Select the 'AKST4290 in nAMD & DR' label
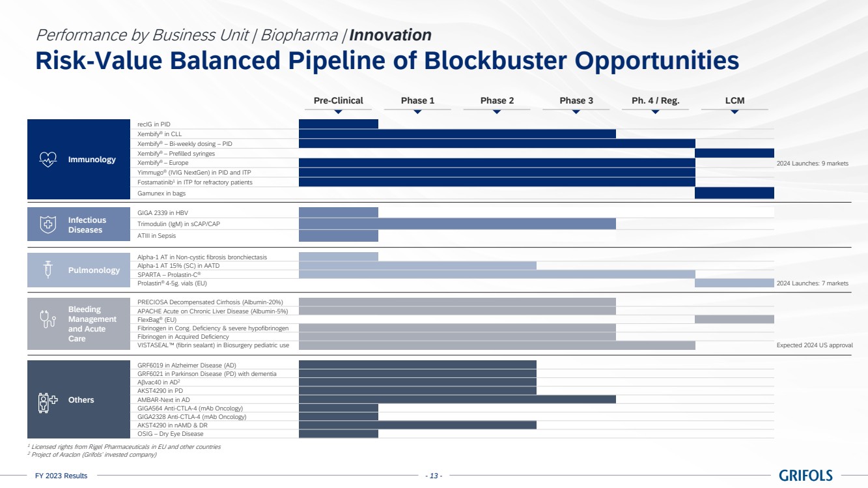868x488 pixels. coord(173,425)
